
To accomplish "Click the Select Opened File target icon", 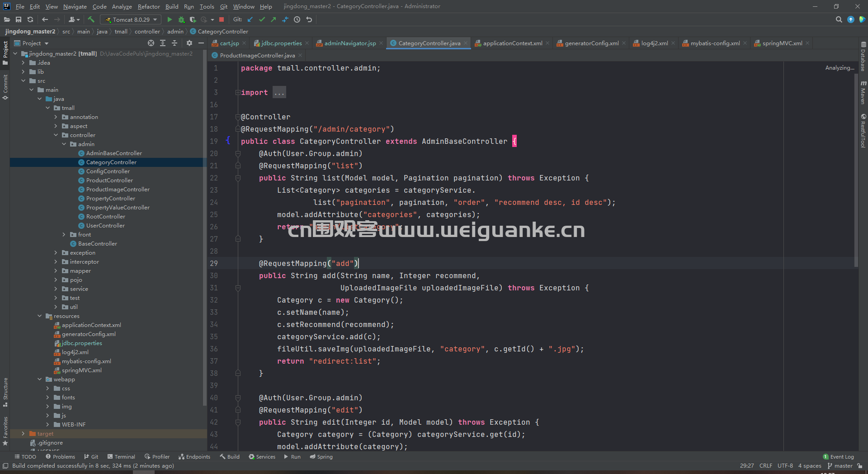I will (151, 43).
